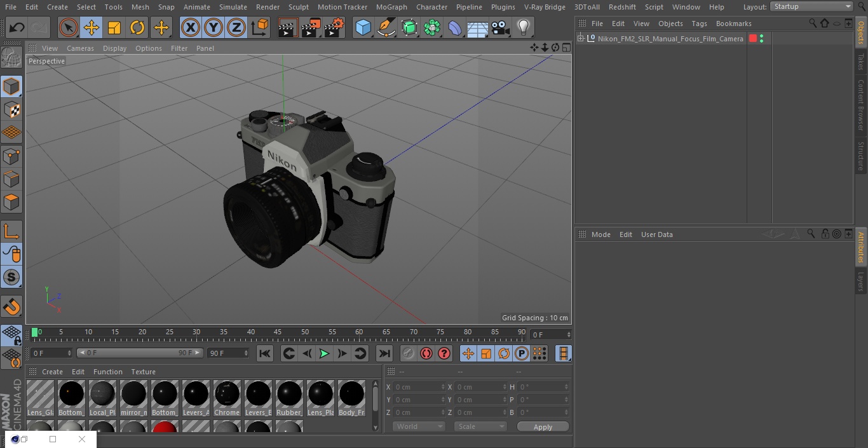The height and width of the screenshot is (448, 868).
Task: Activate the Scale tool in top toolbar
Action: tap(114, 27)
